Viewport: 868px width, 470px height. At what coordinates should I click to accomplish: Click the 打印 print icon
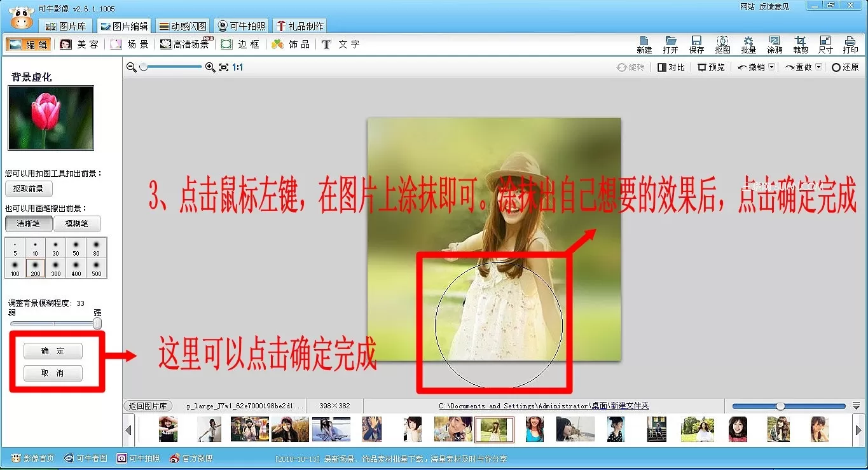pos(851,45)
